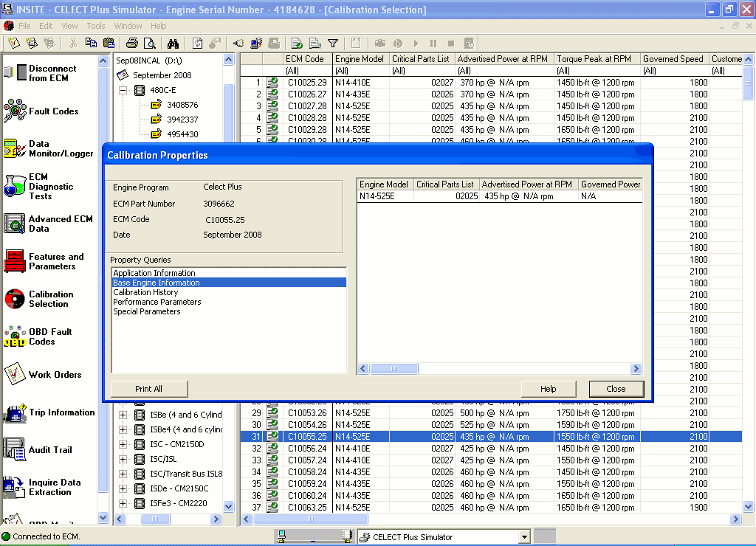Click the Paste clipboard toolbar icon
Viewport: 756px width, 546px height.
point(109,44)
